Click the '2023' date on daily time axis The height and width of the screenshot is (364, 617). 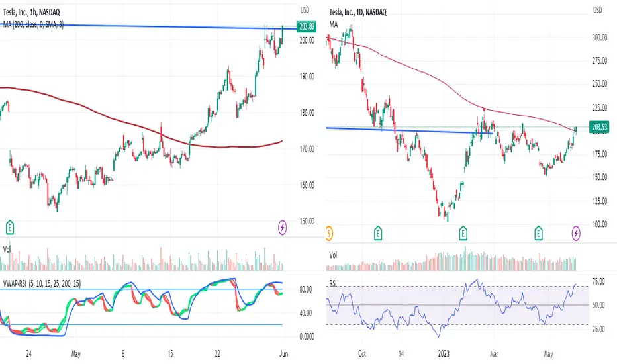click(x=443, y=354)
